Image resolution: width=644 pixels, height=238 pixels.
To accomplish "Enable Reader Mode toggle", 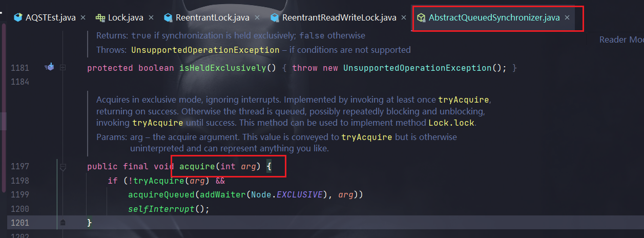I will coord(621,39).
